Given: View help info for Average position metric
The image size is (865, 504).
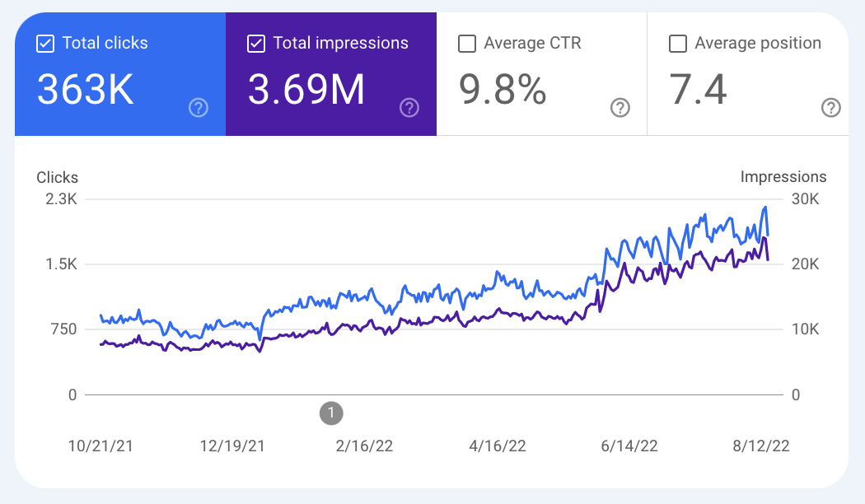Looking at the screenshot, I should pyautogui.click(x=830, y=108).
